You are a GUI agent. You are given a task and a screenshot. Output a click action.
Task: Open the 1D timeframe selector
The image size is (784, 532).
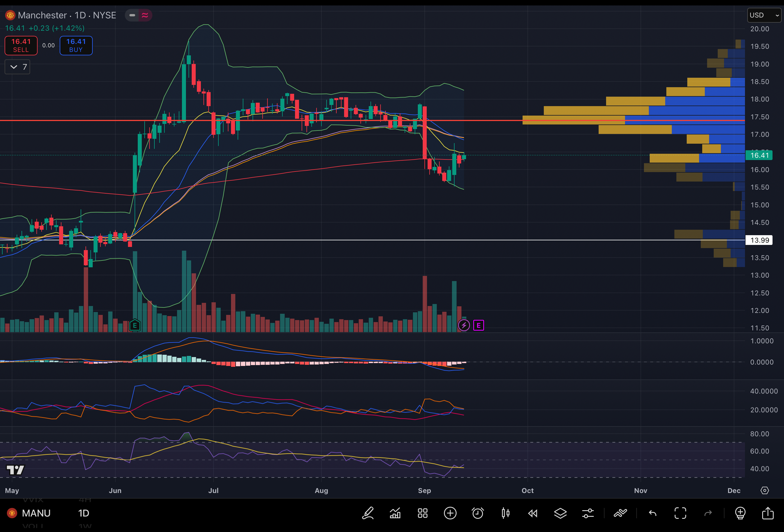coord(84,513)
